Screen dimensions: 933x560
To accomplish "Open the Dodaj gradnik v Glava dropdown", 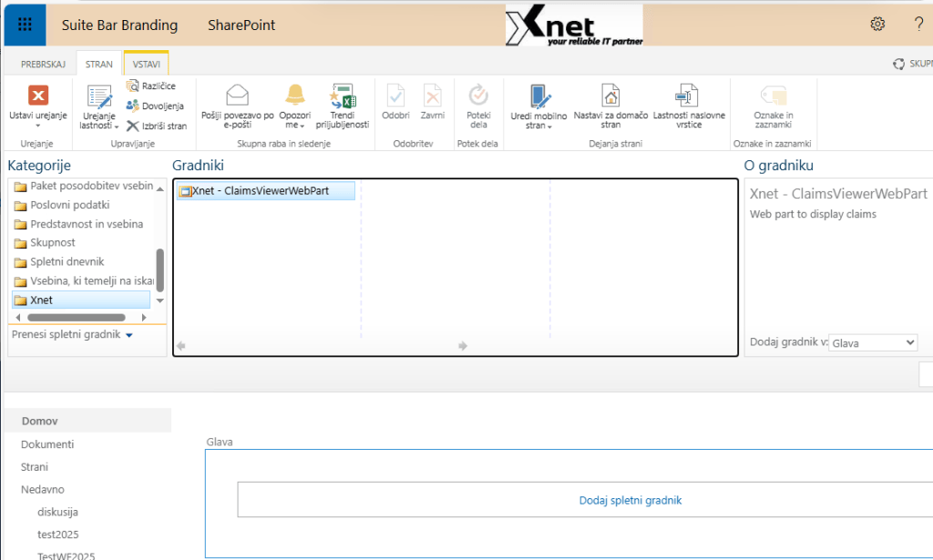I will pos(872,342).
